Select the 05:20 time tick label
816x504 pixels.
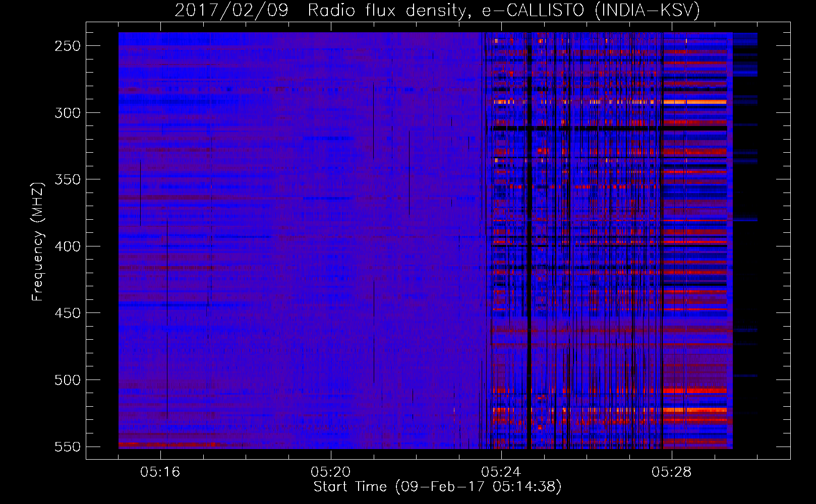pyautogui.click(x=331, y=472)
